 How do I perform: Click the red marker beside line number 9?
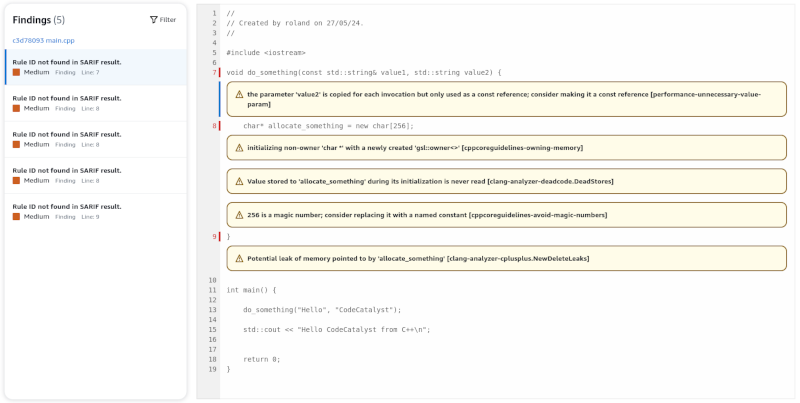(219, 237)
